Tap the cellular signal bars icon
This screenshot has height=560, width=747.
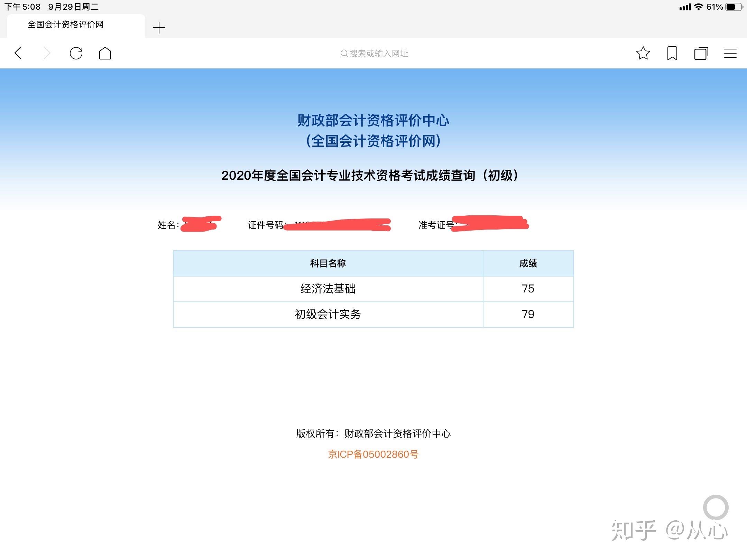click(685, 7)
